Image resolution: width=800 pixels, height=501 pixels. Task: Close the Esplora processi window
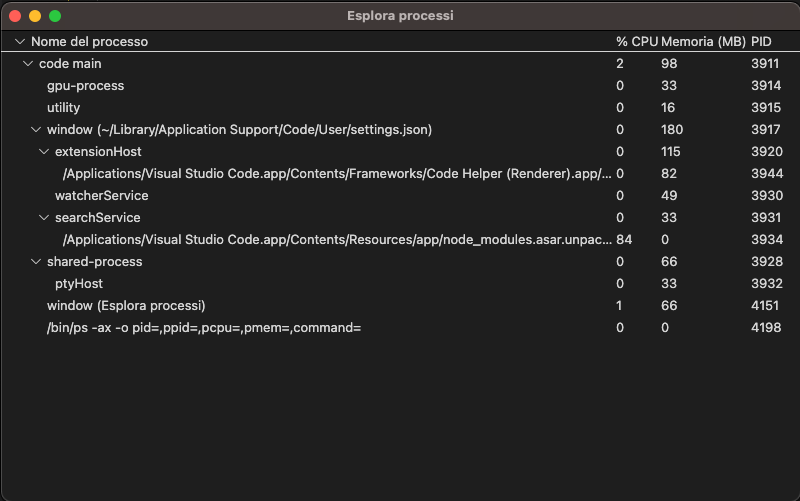click(15, 16)
